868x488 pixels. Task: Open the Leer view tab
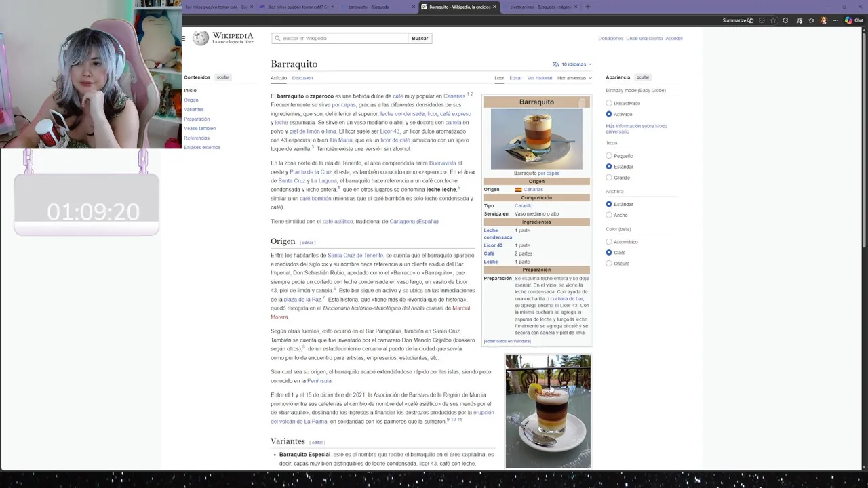(x=499, y=78)
